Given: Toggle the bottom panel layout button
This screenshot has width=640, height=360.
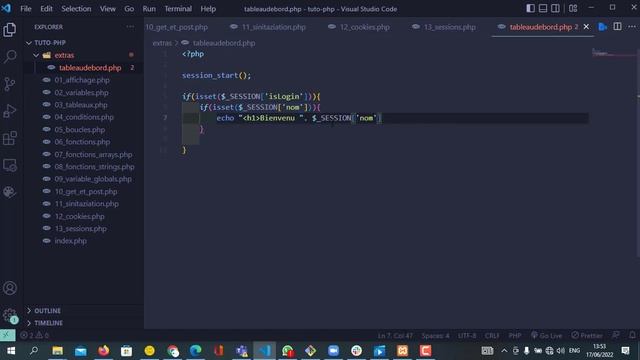Looking at the screenshot, I should [543, 8].
